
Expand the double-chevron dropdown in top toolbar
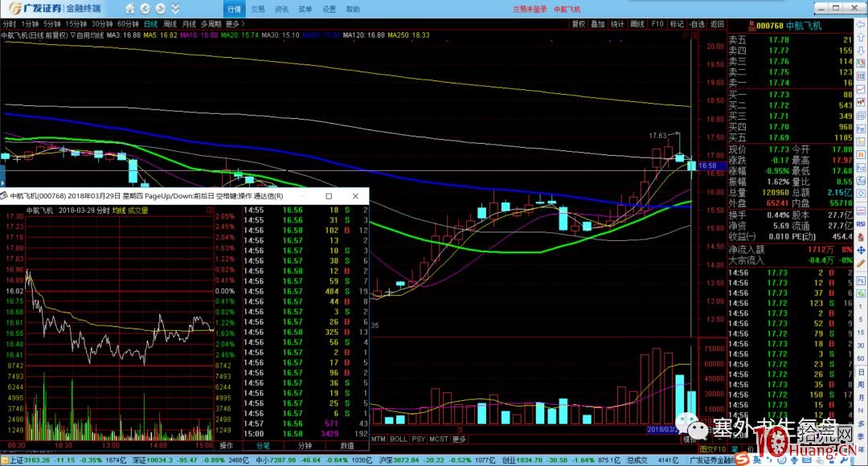click(175, 8)
